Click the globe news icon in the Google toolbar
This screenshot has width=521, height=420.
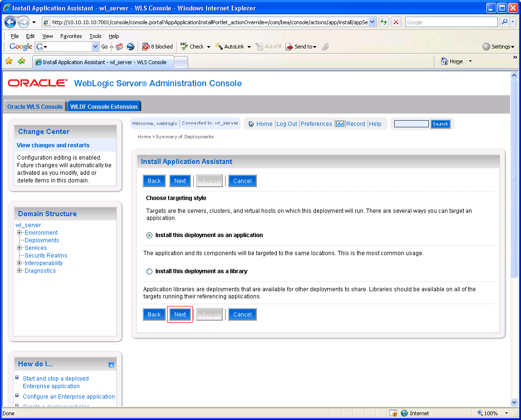coord(131,47)
